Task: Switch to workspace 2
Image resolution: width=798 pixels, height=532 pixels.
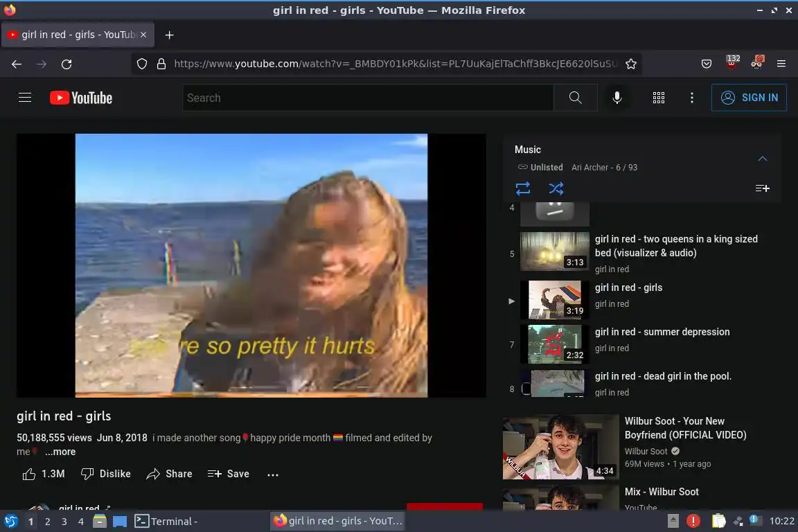Action: tap(47, 522)
